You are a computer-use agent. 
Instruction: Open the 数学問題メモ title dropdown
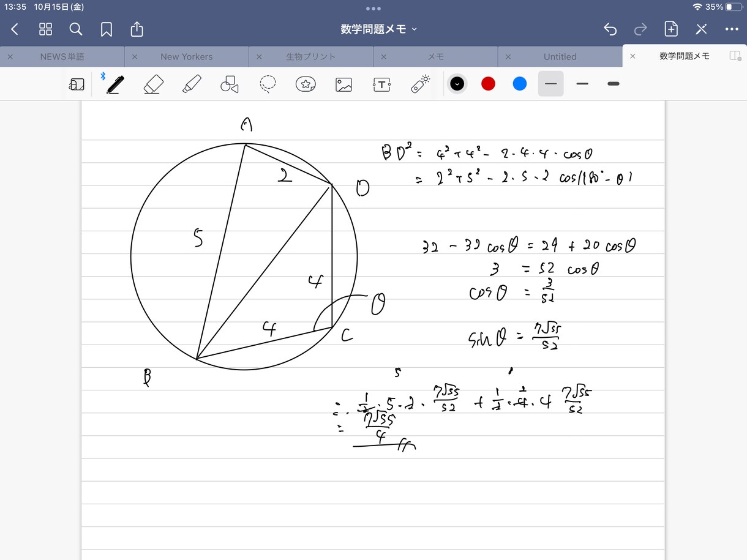[379, 29]
